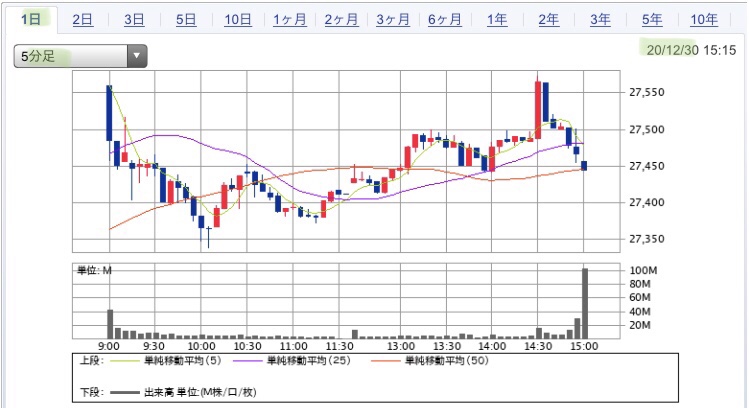Switch chart to 5年 range
This screenshot has width=749, height=408.
tap(652, 20)
